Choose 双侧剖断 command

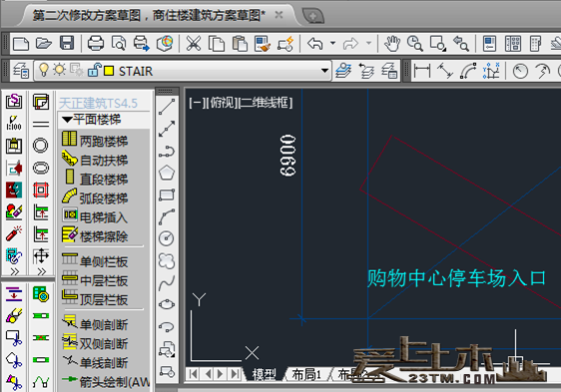coord(95,343)
